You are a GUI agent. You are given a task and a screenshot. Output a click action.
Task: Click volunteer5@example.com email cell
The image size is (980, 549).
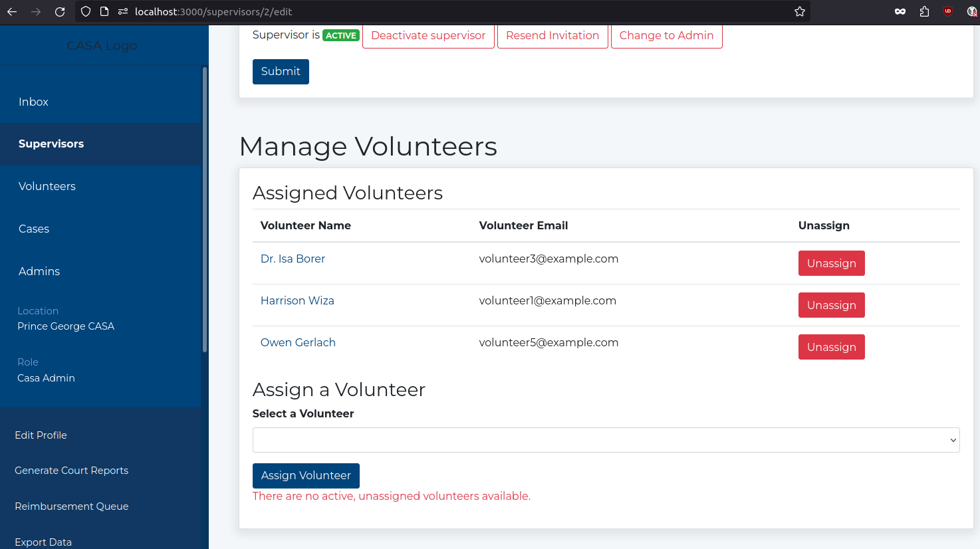tap(549, 342)
